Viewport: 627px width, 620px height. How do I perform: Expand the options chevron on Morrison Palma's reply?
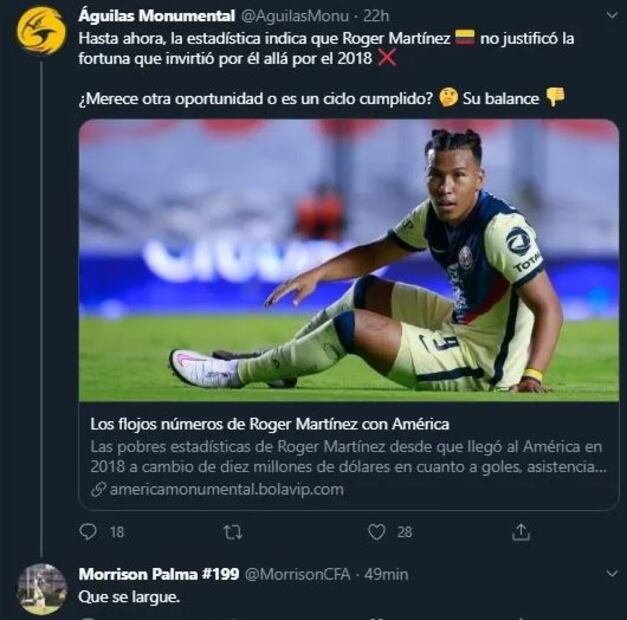610,574
